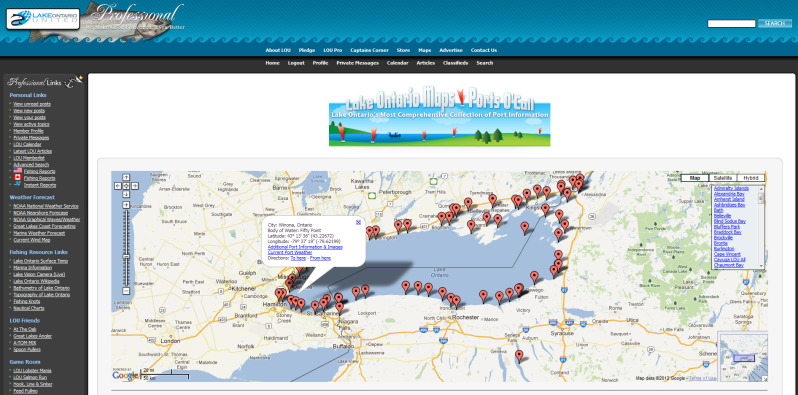Image resolution: width=798 pixels, height=395 pixels.
Task: Open Great Lakes Angler link
Action: [33, 336]
